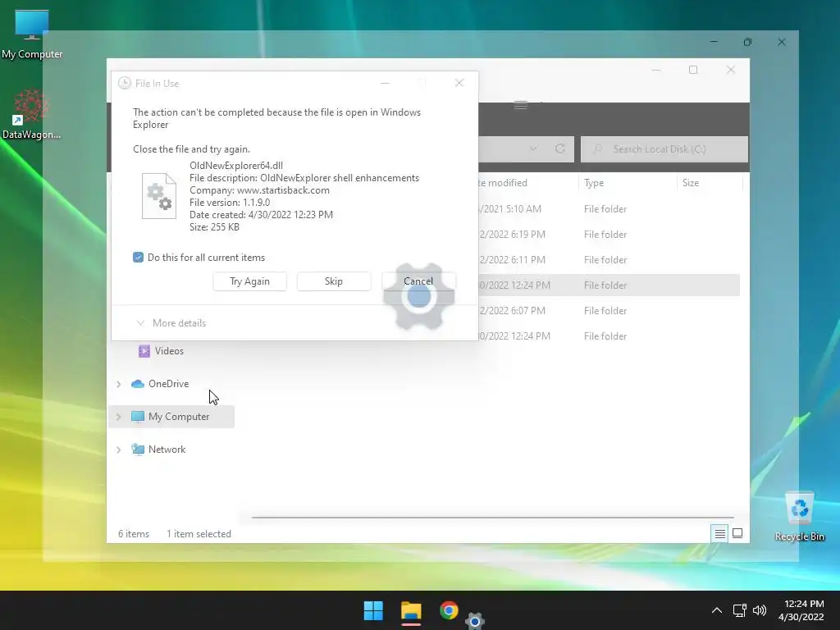The height and width of the screenshot is (630, 840).
Task: Close the Explorer window
Action: click(731, 70)
